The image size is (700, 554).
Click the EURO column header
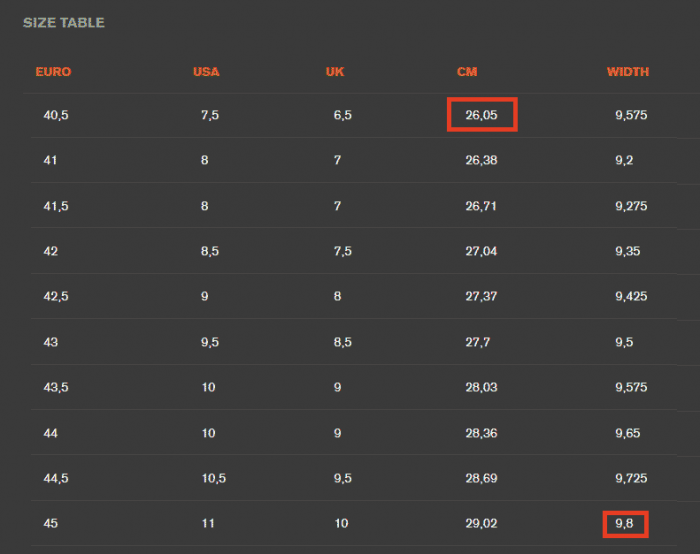[53, 72]
